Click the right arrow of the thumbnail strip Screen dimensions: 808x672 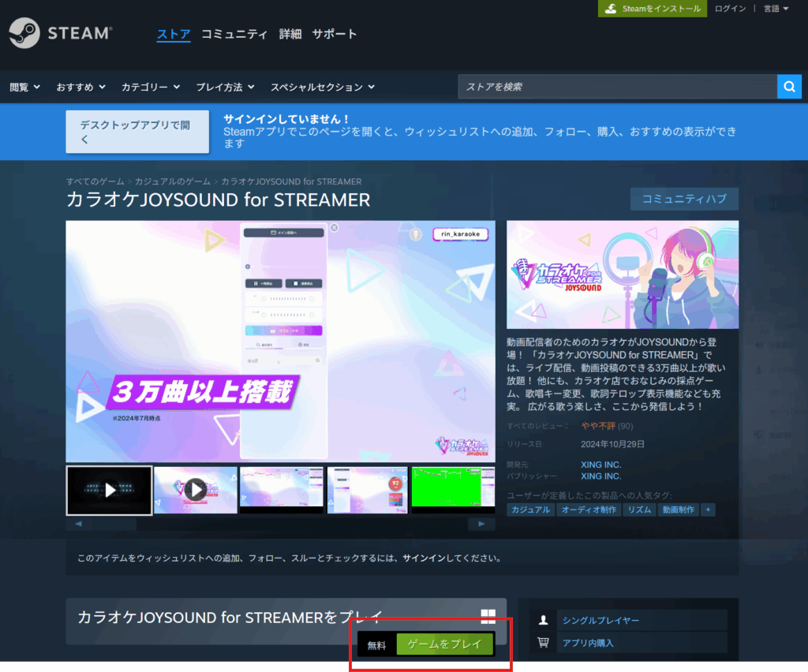click(x=481, y=524)
